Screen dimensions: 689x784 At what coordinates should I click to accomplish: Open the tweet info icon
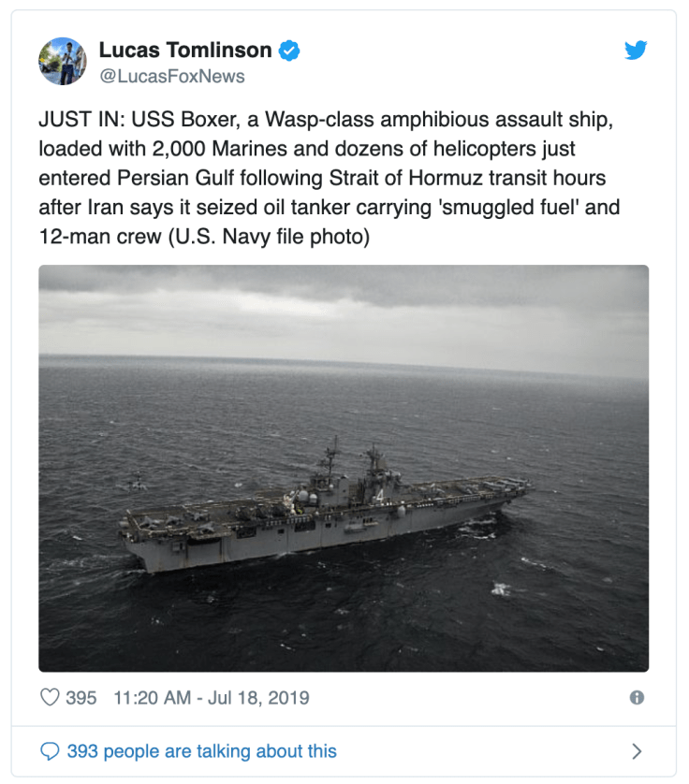(x=637, y=698)
